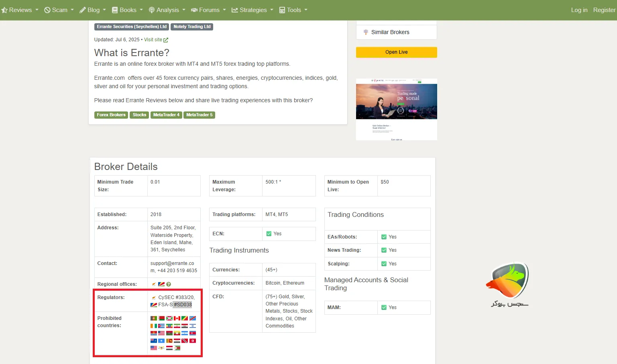Open the Forums menu item

click(208, 10)
